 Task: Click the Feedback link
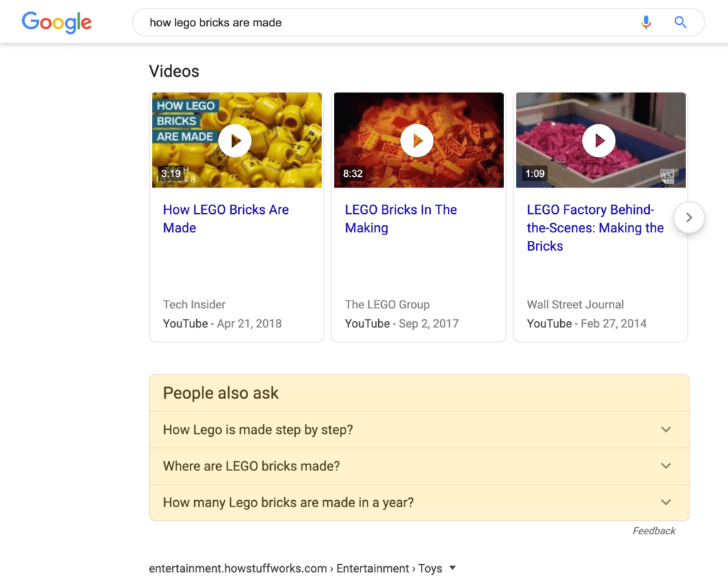[x=654, y=531]
